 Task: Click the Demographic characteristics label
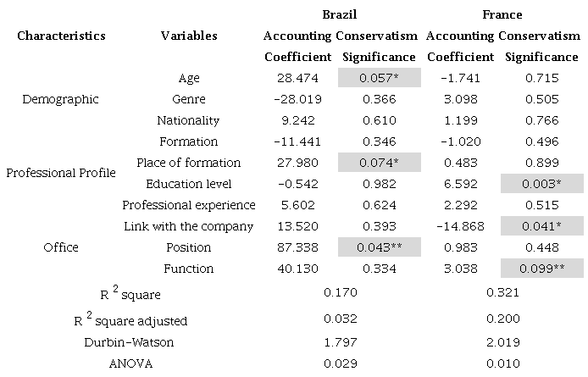(x=60, y=99)
